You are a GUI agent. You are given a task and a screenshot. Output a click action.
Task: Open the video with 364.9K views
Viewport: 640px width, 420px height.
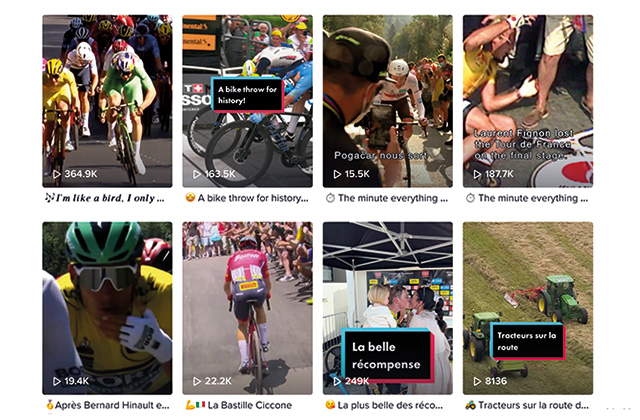tap(107, 101)
